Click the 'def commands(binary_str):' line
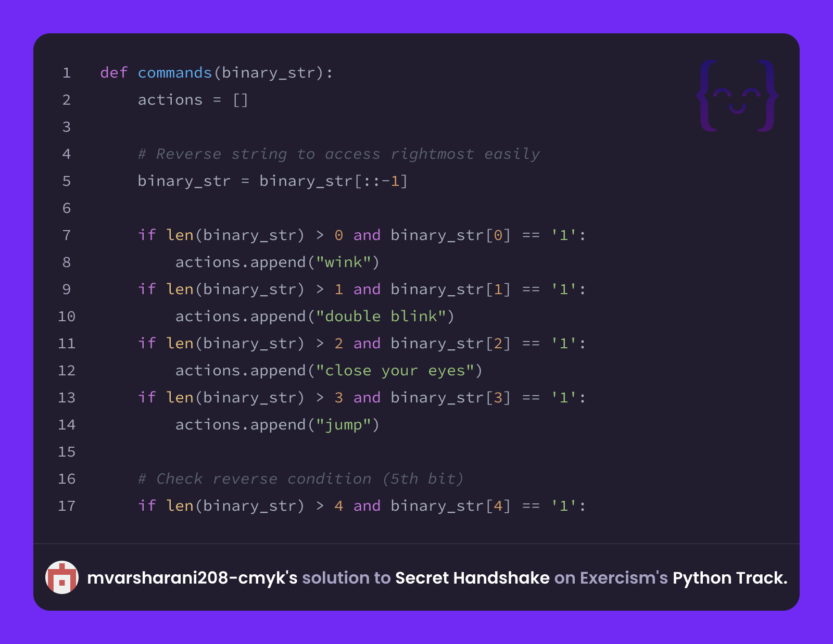 coord(217,73)
